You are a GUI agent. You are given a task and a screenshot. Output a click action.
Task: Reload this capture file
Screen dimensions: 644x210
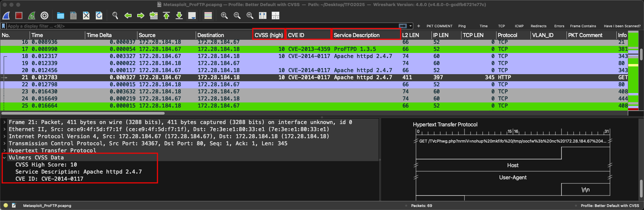99,16
